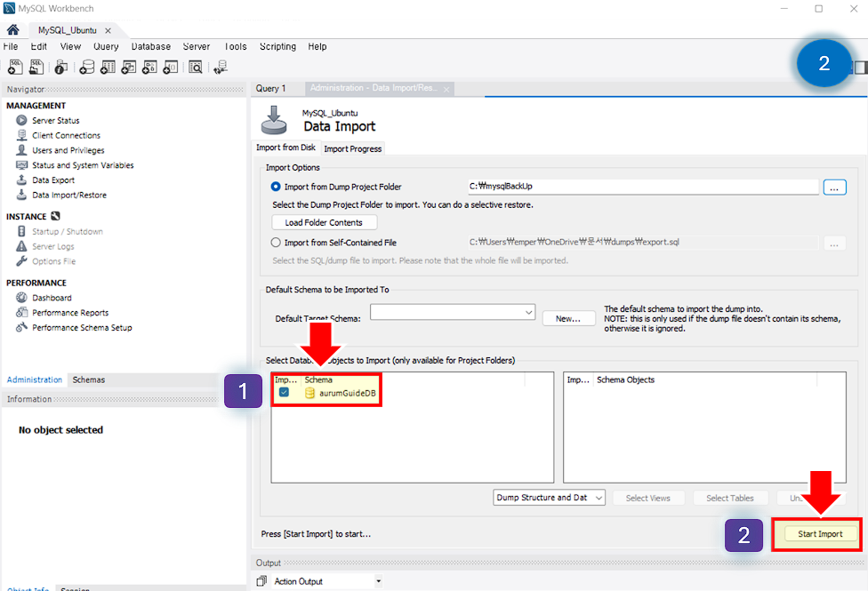Close the Administration - Data Import tab
Screen dimensions: 868x591
(446, 89)
